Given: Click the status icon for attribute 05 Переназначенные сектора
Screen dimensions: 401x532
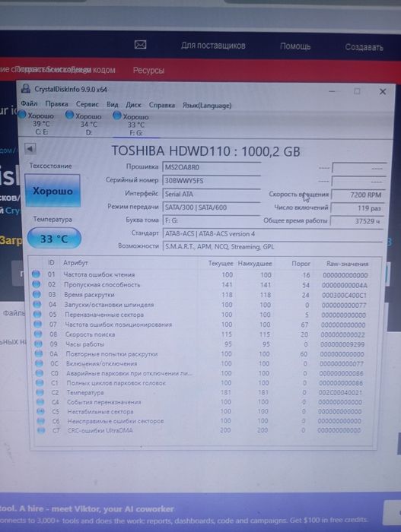Looking at the screenshot, I should 37,314.
